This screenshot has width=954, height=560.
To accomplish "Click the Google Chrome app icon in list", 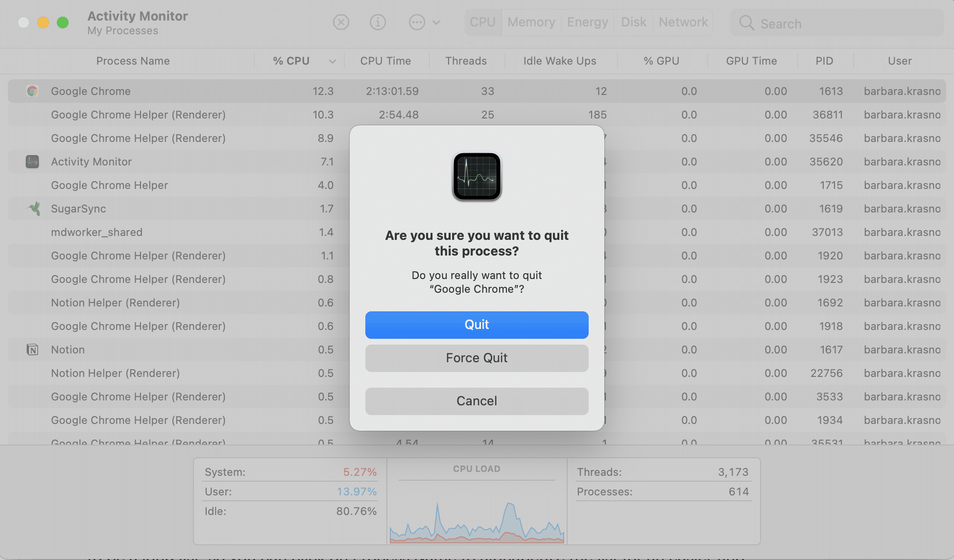I will click(32, 91).
